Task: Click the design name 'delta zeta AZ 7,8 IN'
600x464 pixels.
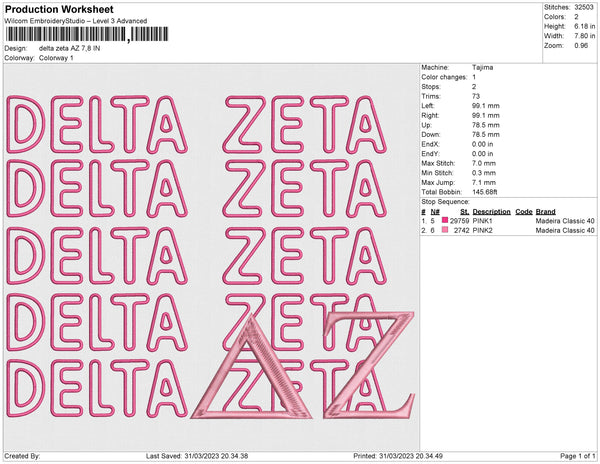Action: [x=70, y=48]
